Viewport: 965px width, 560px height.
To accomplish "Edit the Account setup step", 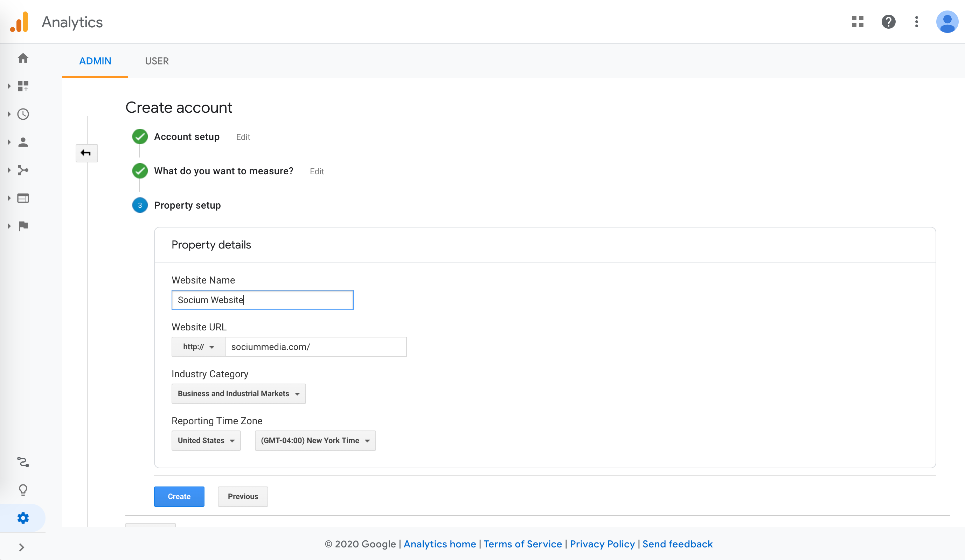I will pos(243,137).
